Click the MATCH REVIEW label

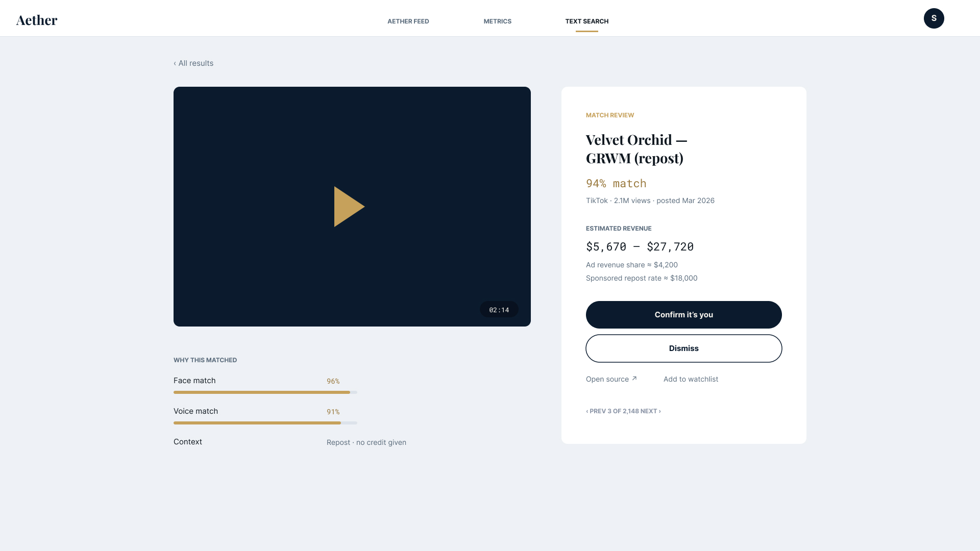pos(610,115)
